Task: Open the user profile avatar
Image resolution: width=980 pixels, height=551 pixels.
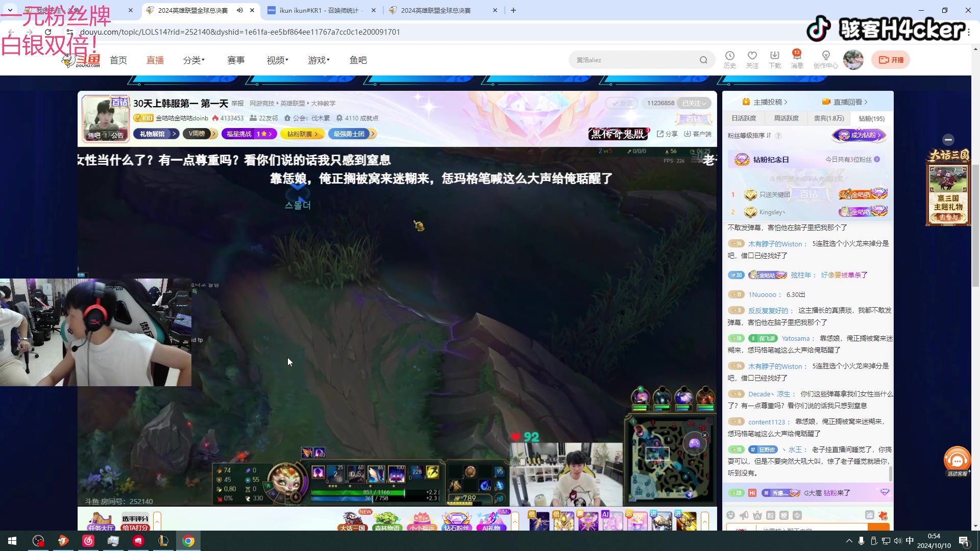Action: pos(853,60)
